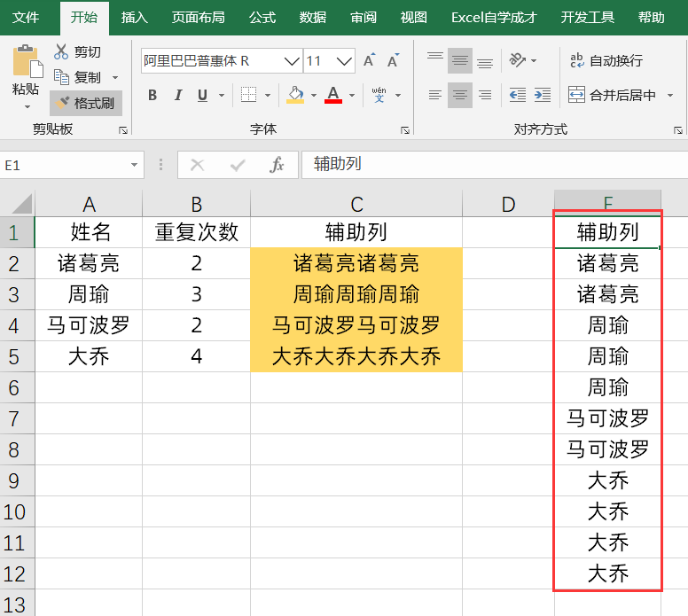Screen dimensions: 688x616
Task: Toggle 自动换行 wrap text
Action: point(606,60)
